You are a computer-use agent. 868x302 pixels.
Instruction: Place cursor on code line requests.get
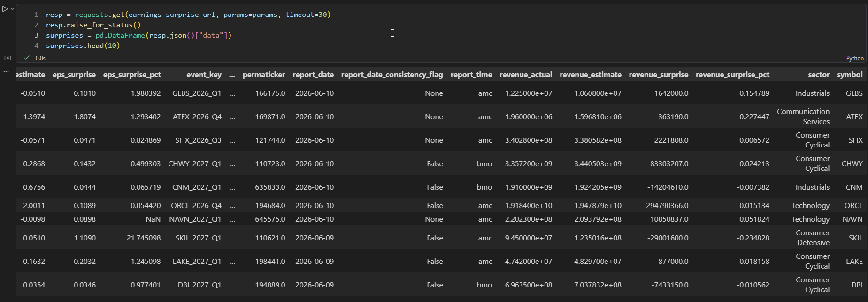[x=188, y=15]
